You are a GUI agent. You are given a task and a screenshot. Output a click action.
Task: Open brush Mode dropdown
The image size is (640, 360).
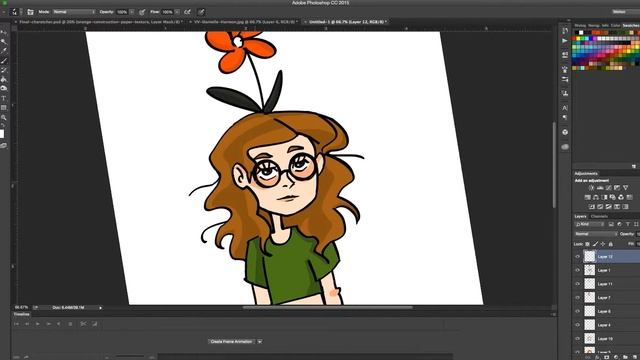coord(74,12)
